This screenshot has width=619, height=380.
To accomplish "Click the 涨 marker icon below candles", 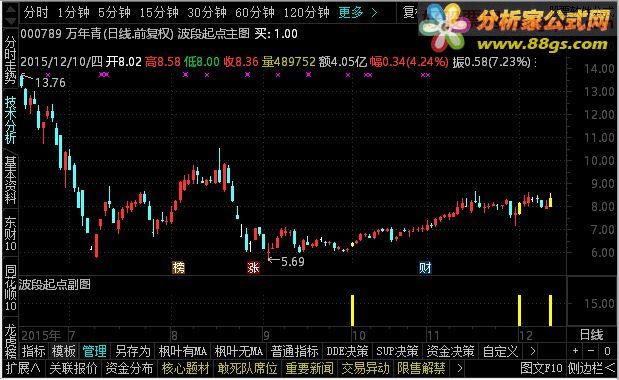I will (253, 268).
